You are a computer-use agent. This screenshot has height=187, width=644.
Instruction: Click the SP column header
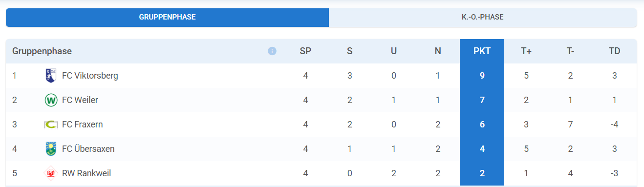[305, 51]
